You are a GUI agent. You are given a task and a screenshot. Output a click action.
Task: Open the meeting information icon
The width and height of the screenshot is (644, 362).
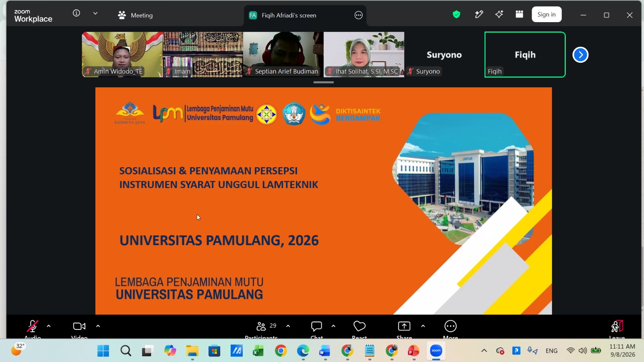[76, 13]
